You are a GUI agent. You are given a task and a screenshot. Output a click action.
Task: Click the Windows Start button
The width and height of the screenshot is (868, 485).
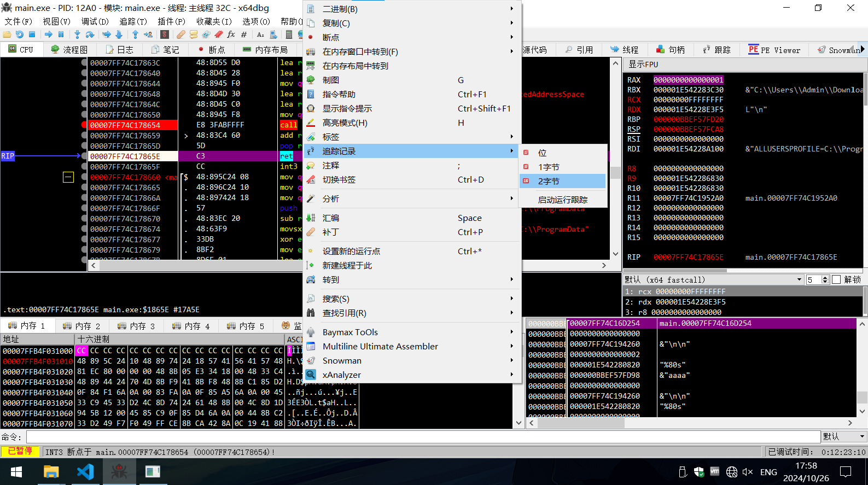[16, 471]
